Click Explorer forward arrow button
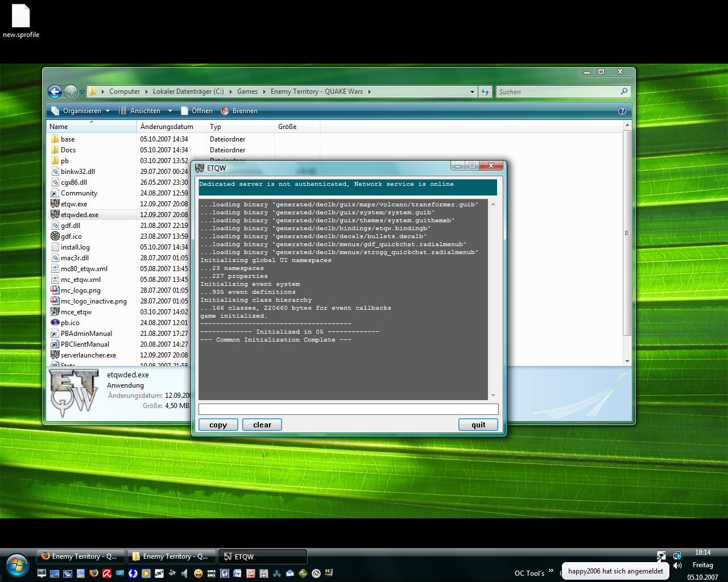This screenshot has width=728, height=582. (x=71, y=92)
